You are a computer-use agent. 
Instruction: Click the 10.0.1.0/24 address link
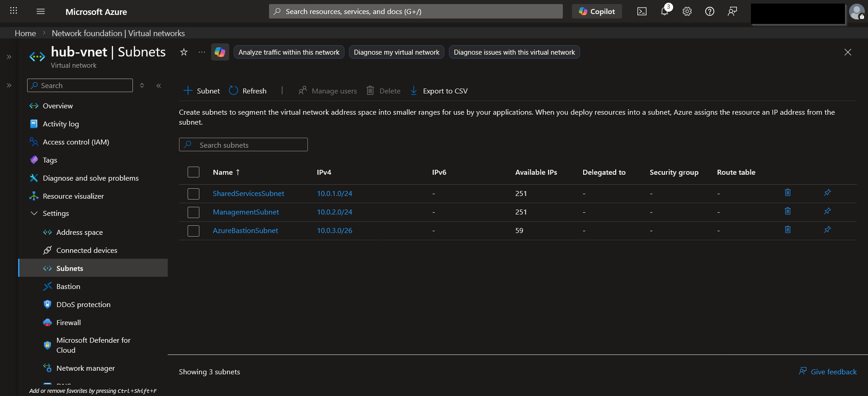coord(335,193)
